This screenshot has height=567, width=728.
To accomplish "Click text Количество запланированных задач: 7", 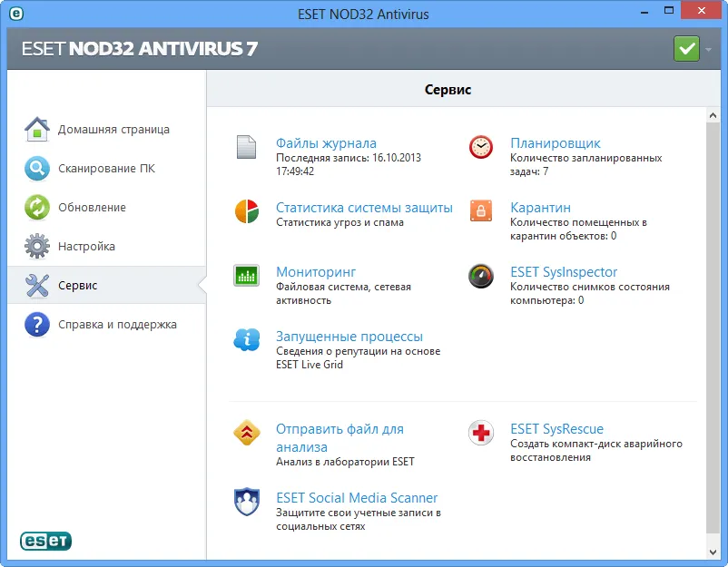I will 585,165.
